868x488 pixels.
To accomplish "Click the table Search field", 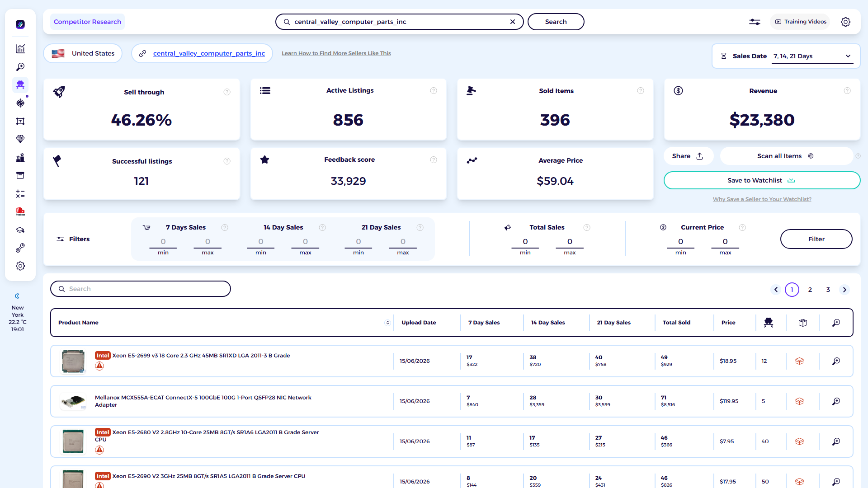I will [141, 289].
